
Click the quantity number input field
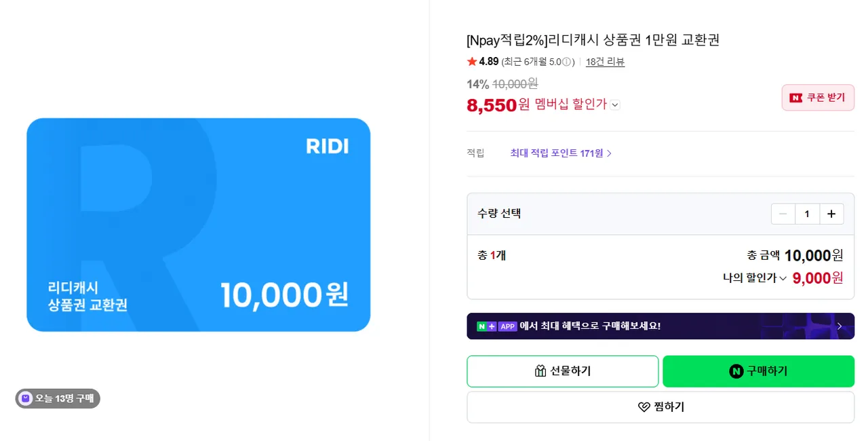[807, 214]
